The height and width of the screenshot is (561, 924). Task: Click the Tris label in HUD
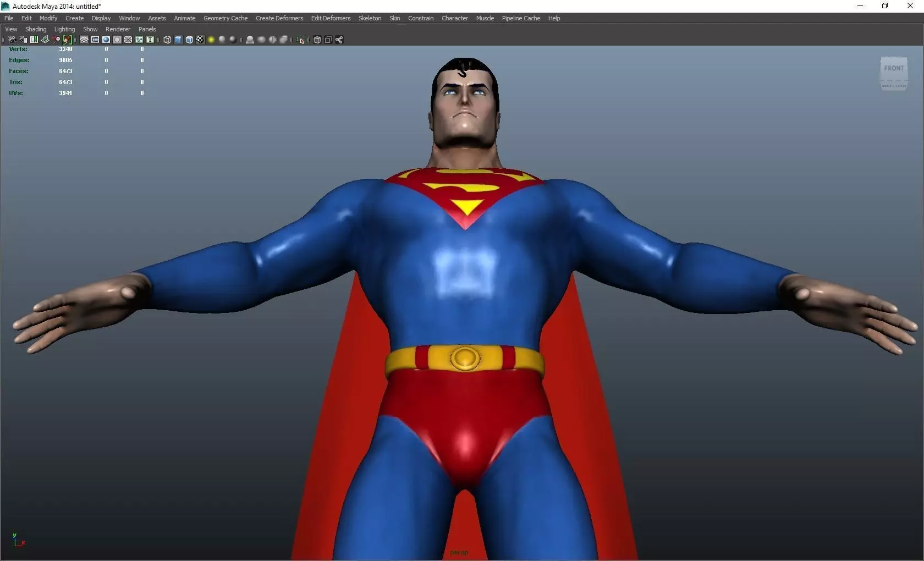point(15,82)
